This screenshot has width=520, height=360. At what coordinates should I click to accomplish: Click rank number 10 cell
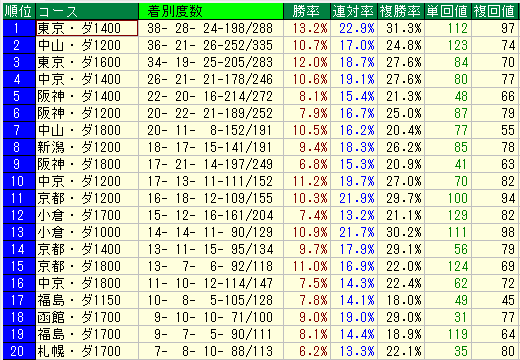[19, 181]
